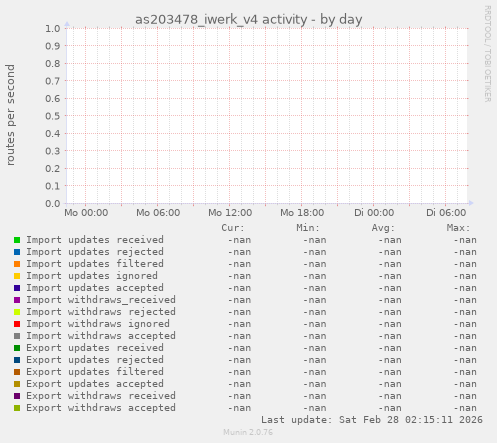Click the 'Di 06:00' time axis label
This screenshot has width=497, height=443.
(446, 213)
